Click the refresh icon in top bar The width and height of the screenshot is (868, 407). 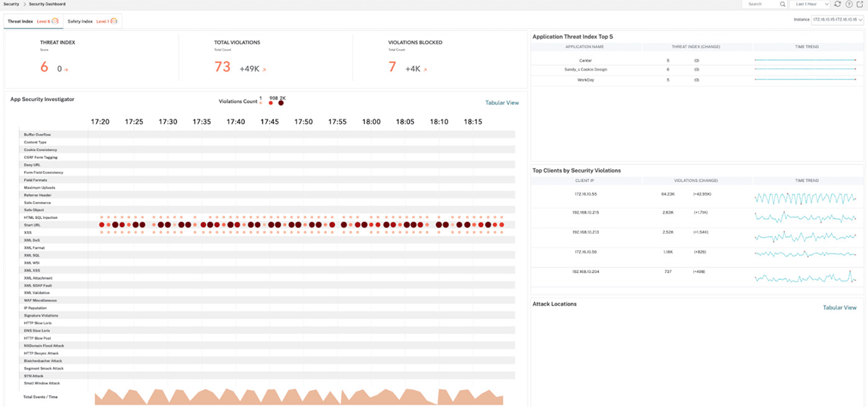coord(838,4)
